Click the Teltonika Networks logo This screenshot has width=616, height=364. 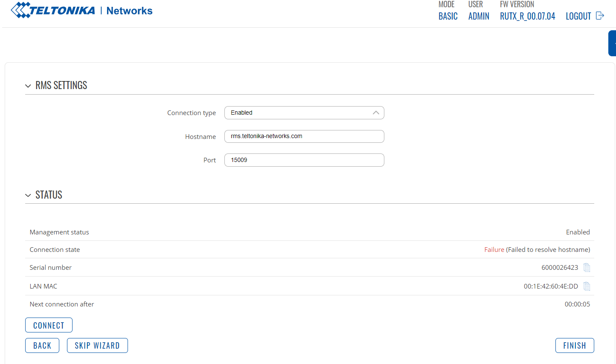pos(81,10)
